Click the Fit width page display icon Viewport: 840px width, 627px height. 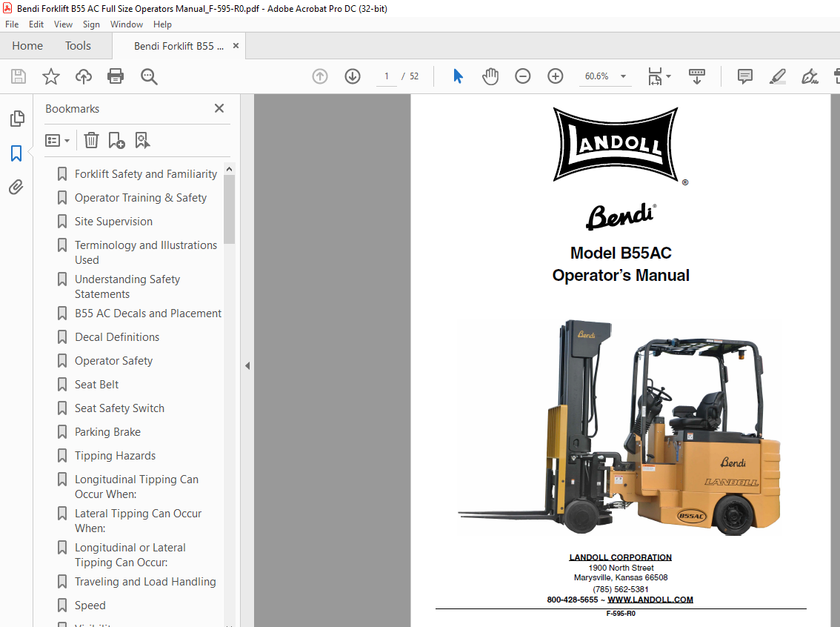point(655,76)
